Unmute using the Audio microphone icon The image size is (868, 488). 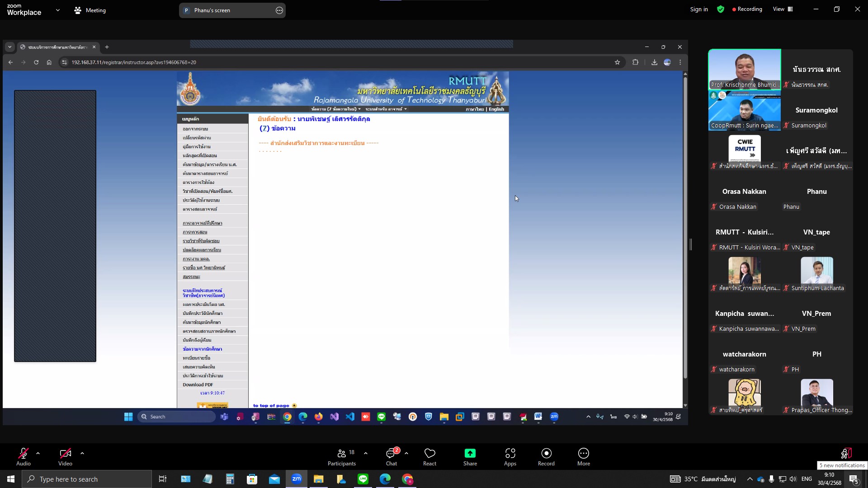[x=24, y=453]
